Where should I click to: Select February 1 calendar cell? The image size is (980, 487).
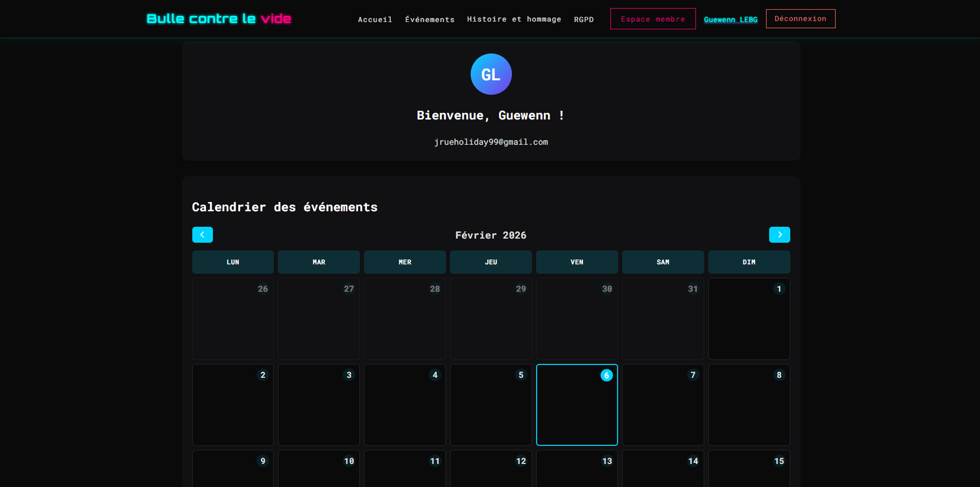click(748, 319)
